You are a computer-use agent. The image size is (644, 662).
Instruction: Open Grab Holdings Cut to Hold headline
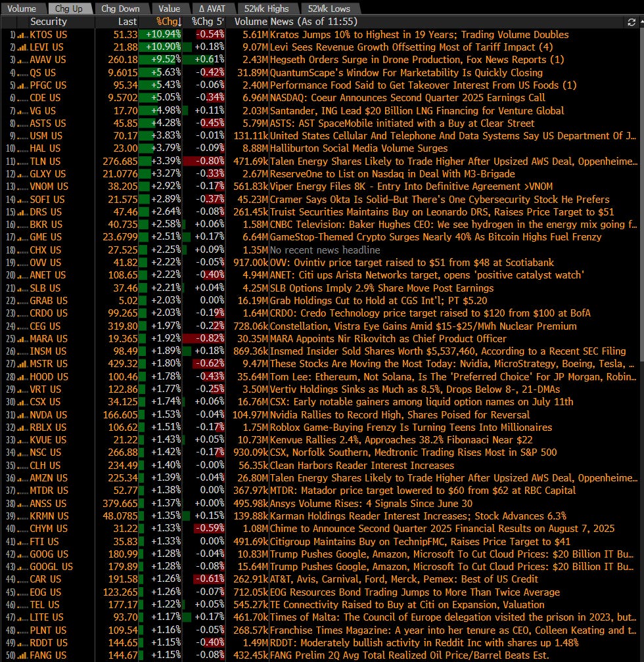pyautogui.click(x=379, y=301)
